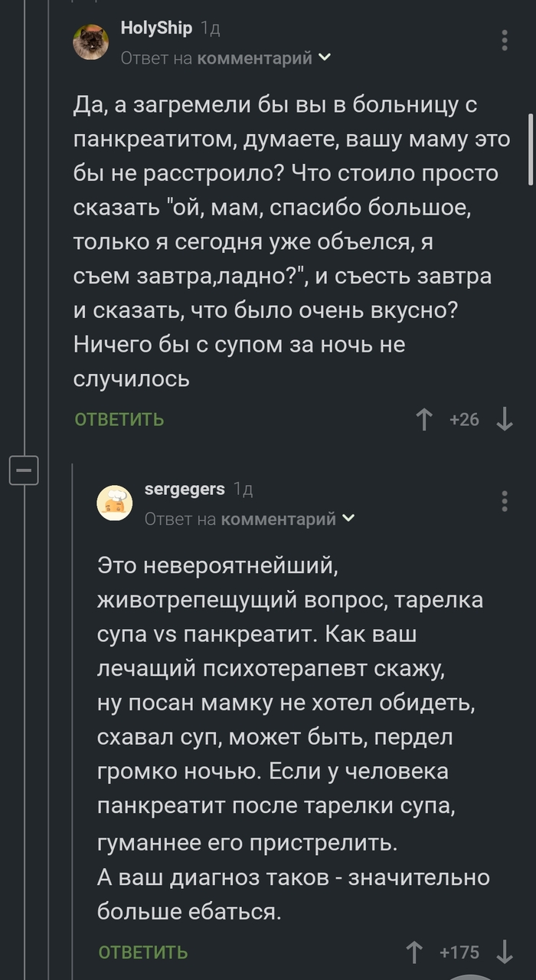Open sergegers' user profile
The image size is (536, 980).
point(185,489)
